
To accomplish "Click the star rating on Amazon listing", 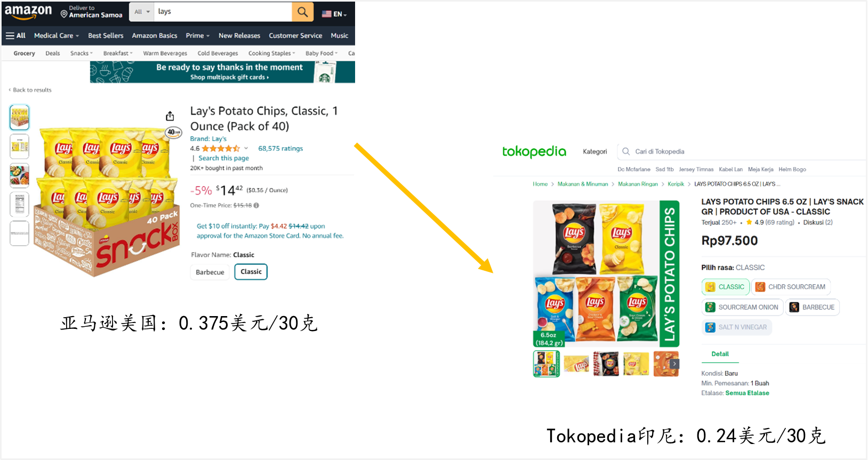I will click(x=221, y=149).
